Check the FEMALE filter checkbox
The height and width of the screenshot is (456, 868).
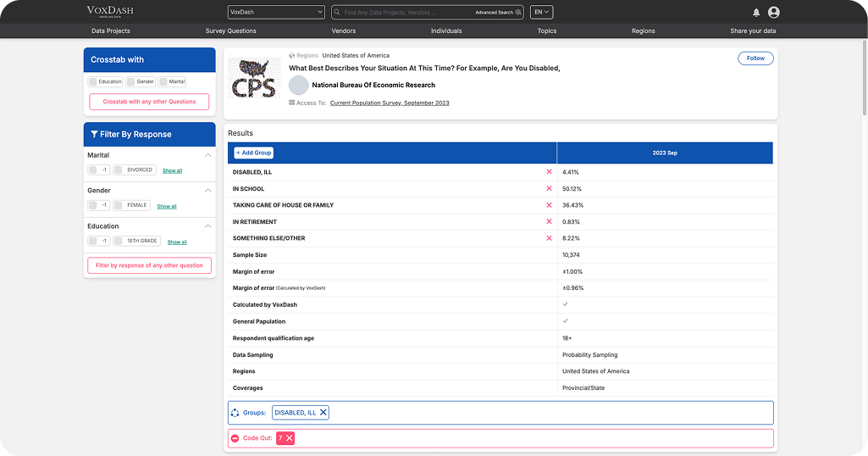tap(118, 206)
